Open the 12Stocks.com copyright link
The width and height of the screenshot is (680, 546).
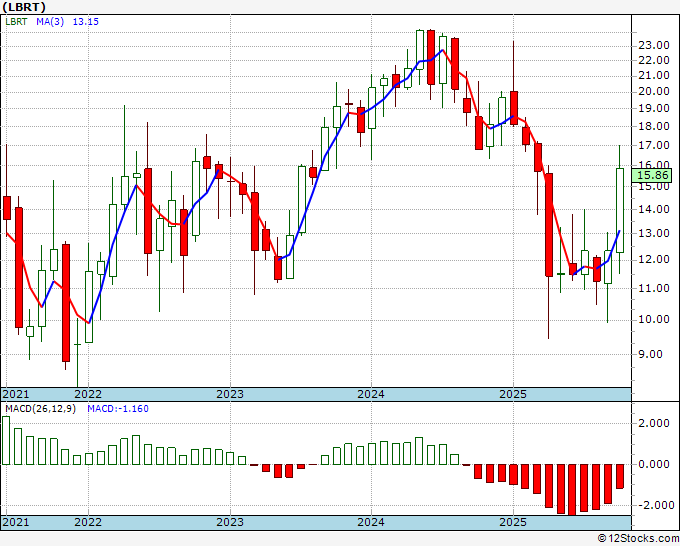638,539
